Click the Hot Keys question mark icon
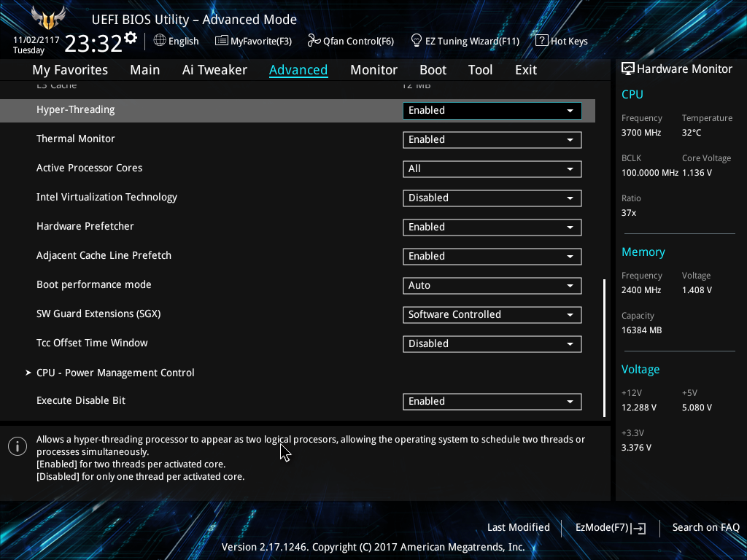 tap(542, 41)
